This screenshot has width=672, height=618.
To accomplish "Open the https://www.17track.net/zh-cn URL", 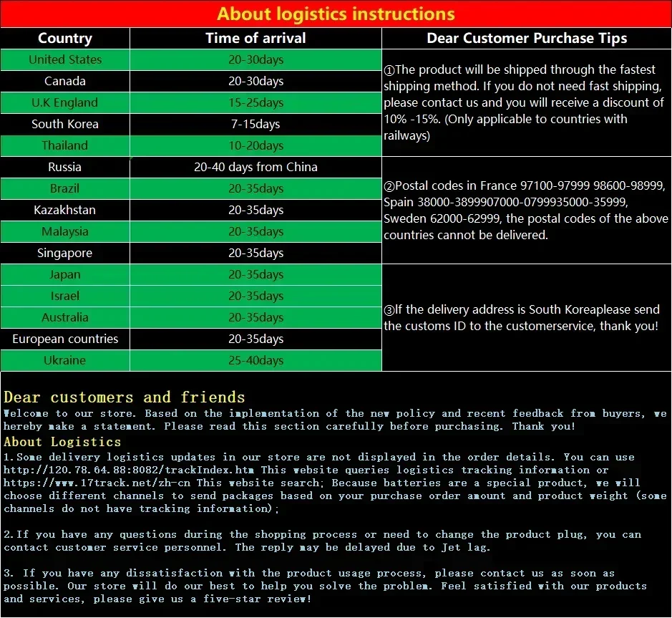I will pos(97,483).
